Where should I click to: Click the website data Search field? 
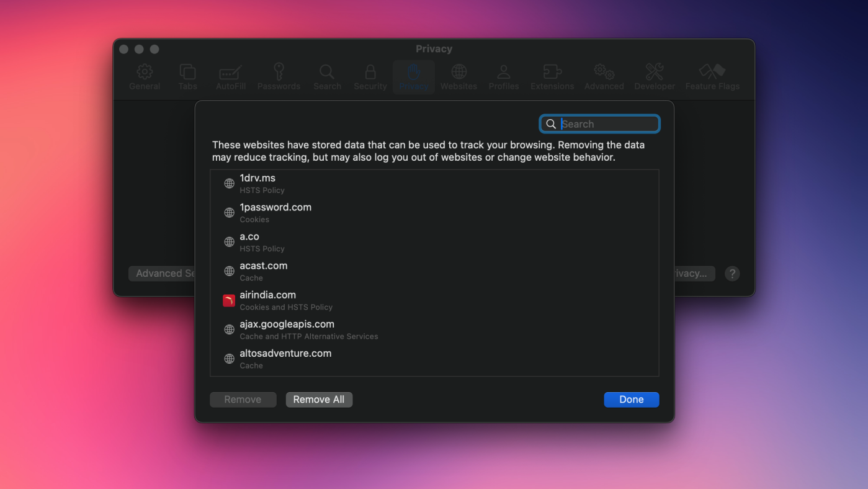607,124
